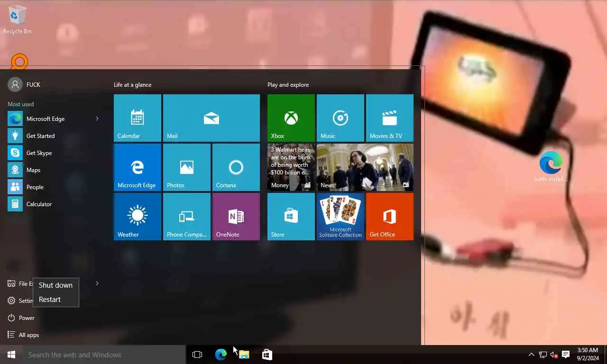Open Get Started in Most used list

[53, 136]
